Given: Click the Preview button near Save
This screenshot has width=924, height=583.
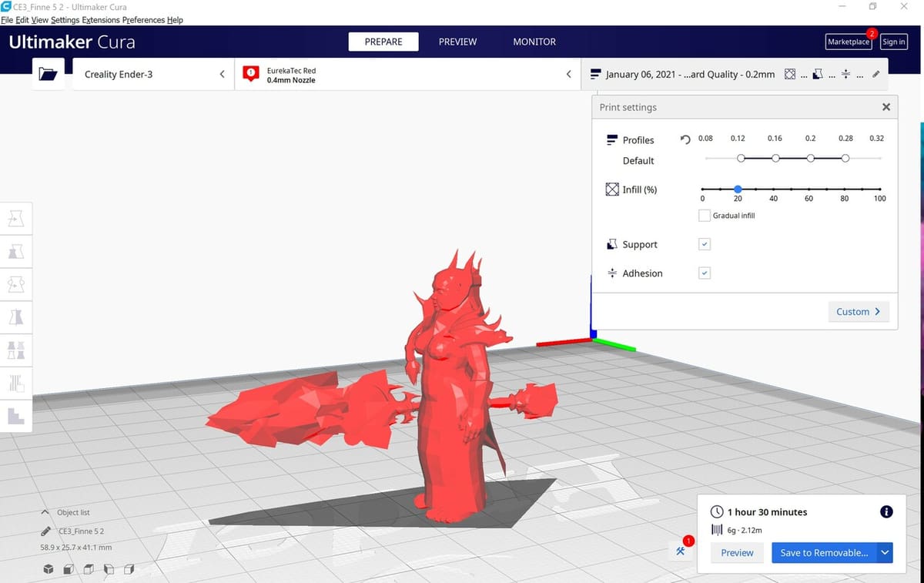Looking at the screenshot, I should [737, 552].
